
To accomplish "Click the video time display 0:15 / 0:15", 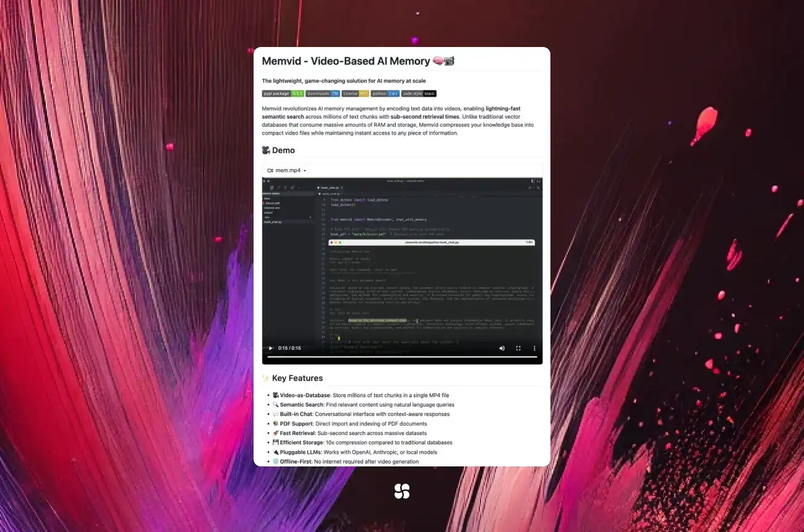I will pyautogui.click(x=289, y=348).
